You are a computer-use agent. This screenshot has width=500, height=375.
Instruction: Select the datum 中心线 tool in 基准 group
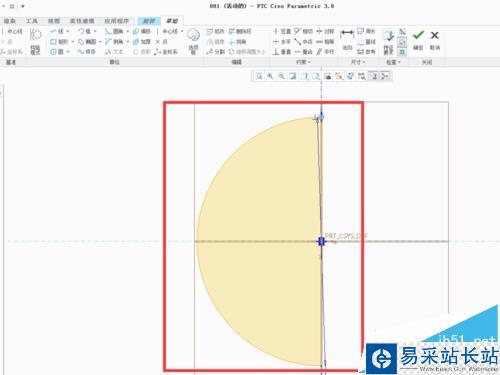coord(11,31)
